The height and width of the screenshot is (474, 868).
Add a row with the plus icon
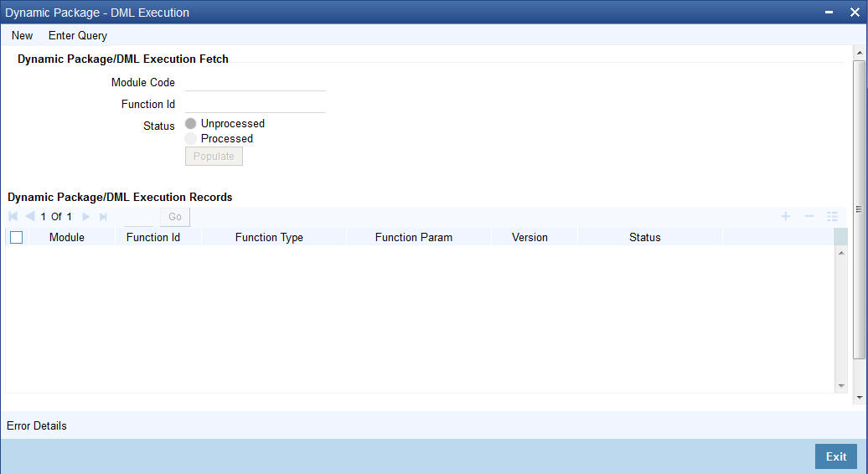pos(786,217)
